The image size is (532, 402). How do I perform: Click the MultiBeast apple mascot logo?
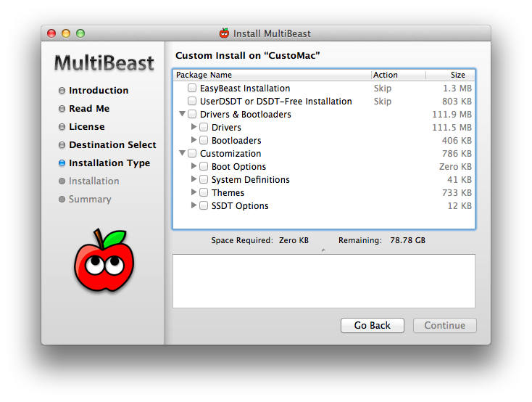pos(104,261)
